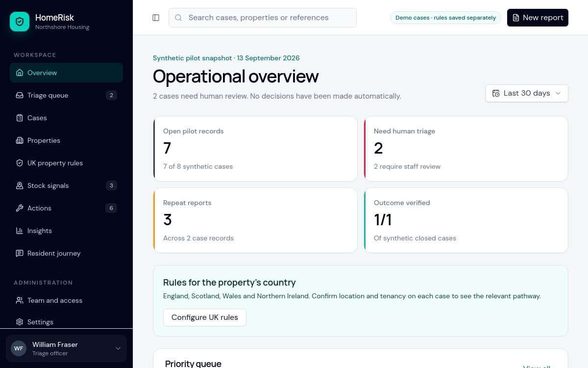Go to Insights

(66, 231)
